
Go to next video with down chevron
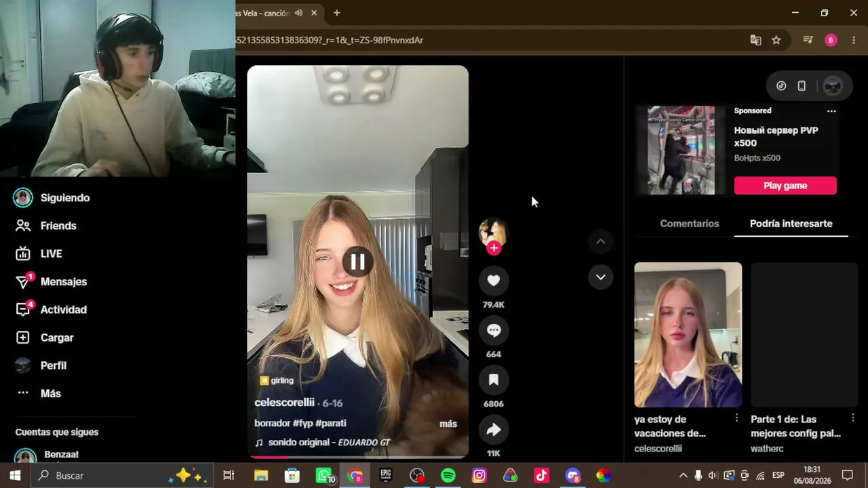coord(600,277)
